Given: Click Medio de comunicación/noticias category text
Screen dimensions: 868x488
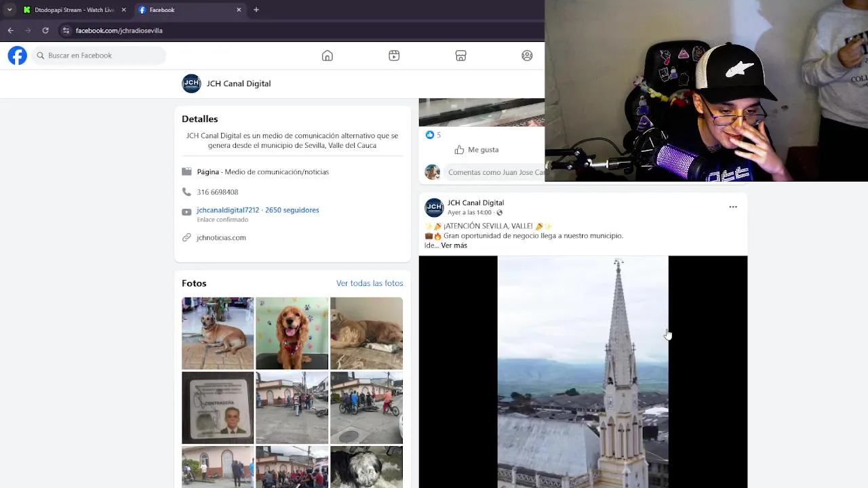Looking at the screenshot, I should (277, 172).
